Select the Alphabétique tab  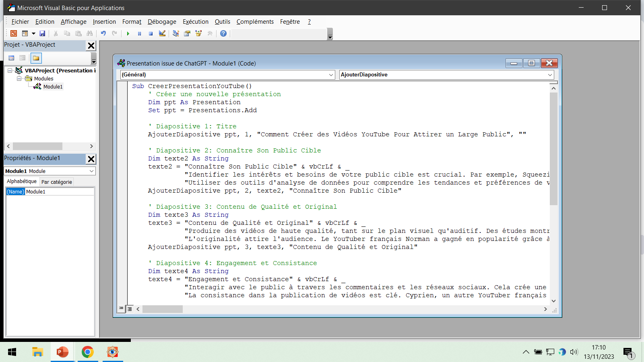click(x=21, y=181)
